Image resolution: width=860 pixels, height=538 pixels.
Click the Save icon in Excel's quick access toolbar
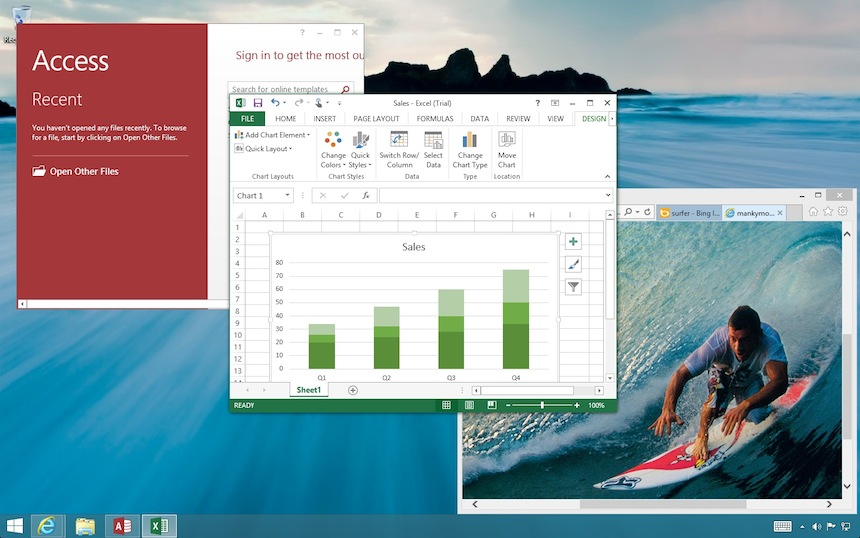click(258, 103)
